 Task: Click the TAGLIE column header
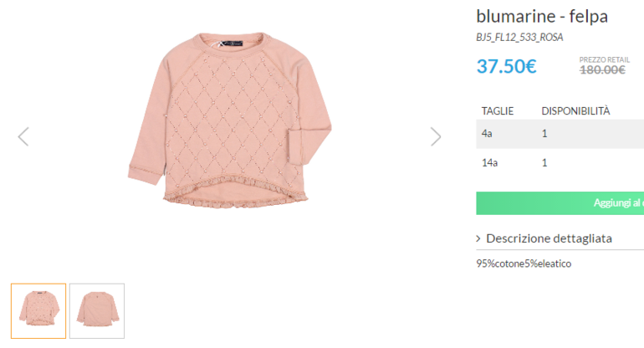coord(498,110)
